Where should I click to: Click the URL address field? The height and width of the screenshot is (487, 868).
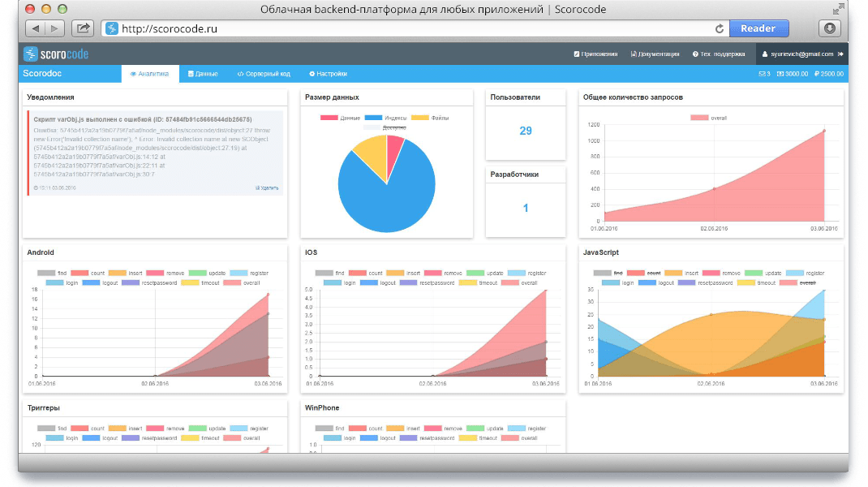(406, 28)
